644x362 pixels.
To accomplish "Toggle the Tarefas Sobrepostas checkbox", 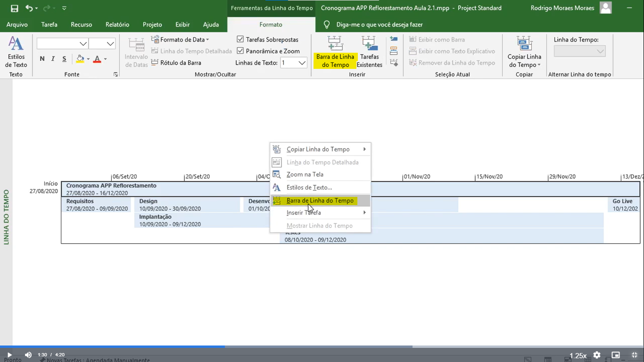I will coord(240,40).
